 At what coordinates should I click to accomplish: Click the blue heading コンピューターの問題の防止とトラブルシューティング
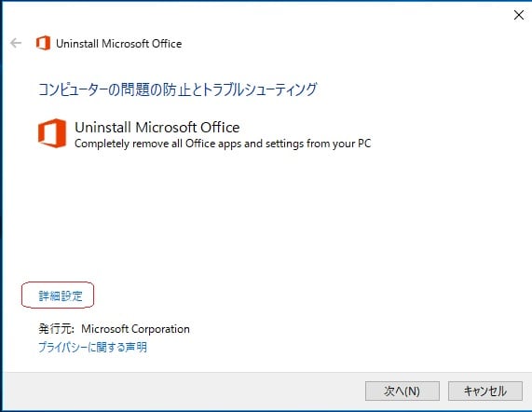pos(177,89)
